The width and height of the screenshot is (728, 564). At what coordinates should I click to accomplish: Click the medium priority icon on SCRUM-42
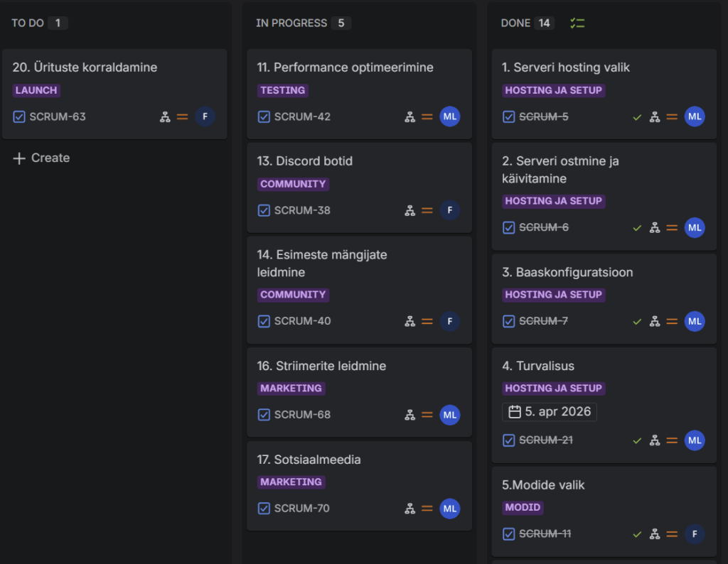tap(427, 116)
